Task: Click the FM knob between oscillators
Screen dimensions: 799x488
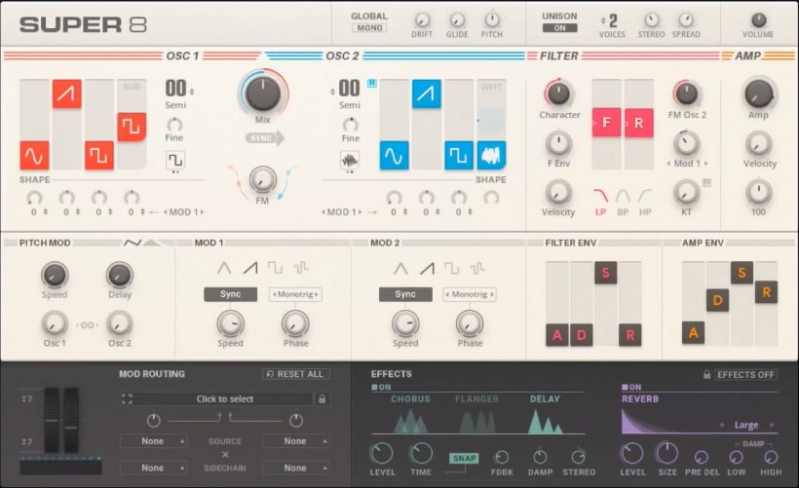Action: click(x=262, y=180)
